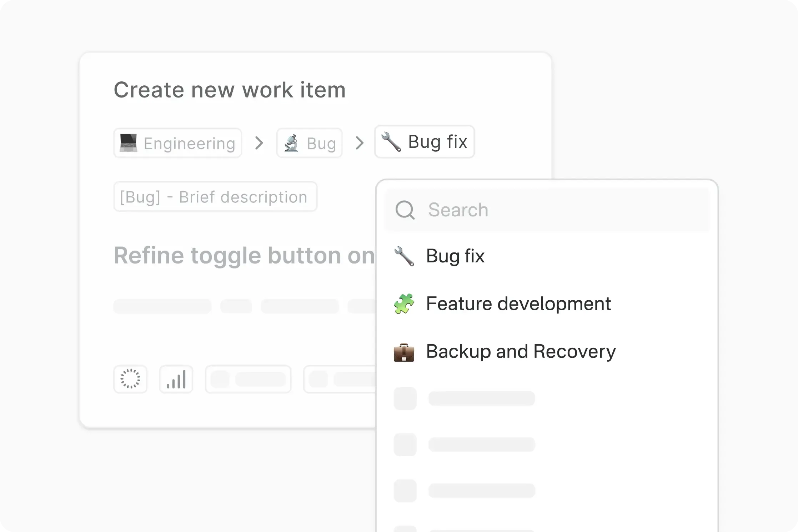Click the laptop icon on Engineering chip
The width and height of the screenshot is (798, 532).
pos(128,143)
